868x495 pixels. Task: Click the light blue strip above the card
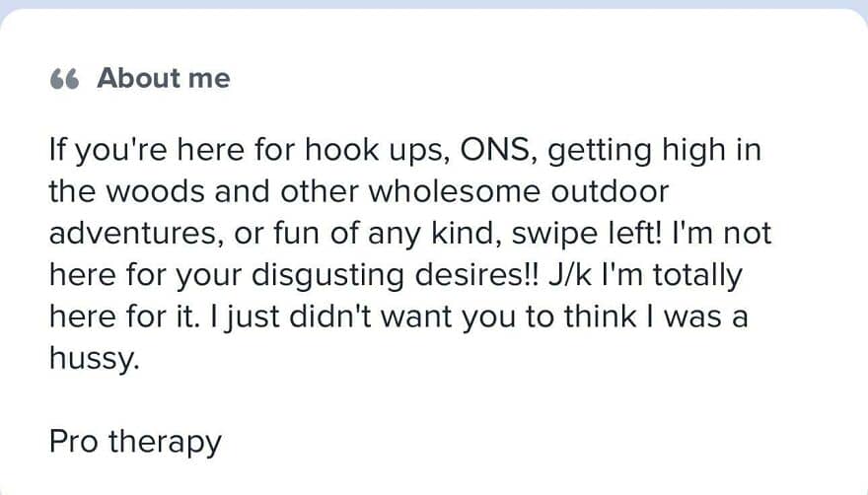point(434,4)
